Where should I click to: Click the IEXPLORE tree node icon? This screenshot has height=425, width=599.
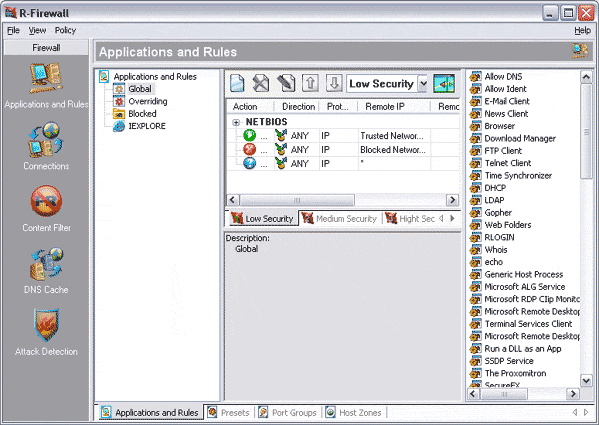click(x=119, y=126)
